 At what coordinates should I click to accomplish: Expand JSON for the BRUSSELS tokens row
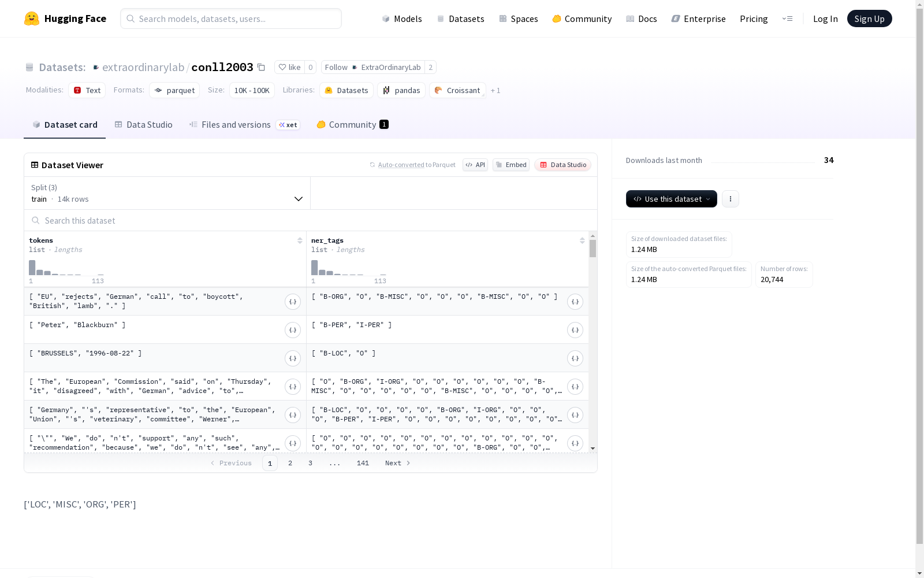pyautogui.click(x=293, y=358)
